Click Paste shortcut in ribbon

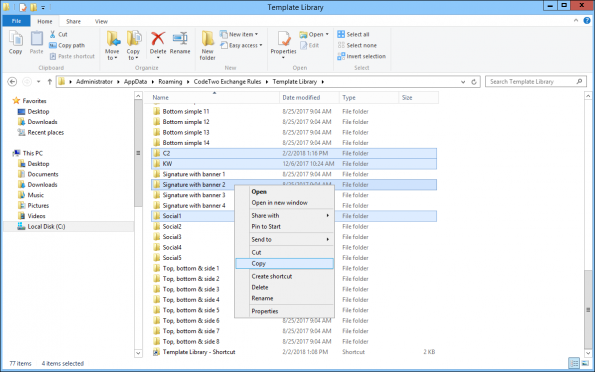click(72, 56)
